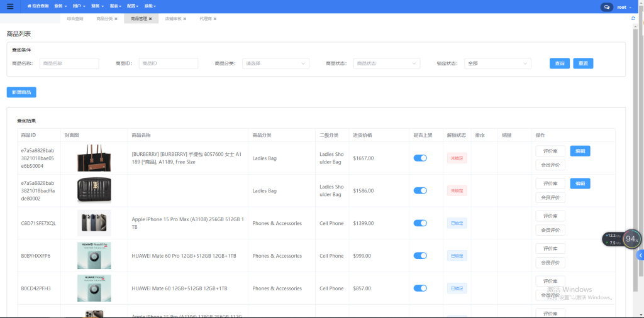The width and height of the screenshot is (644, 318).
Task: Open the 商品分类 请选择 dropdown
Action: pos(275,63)
